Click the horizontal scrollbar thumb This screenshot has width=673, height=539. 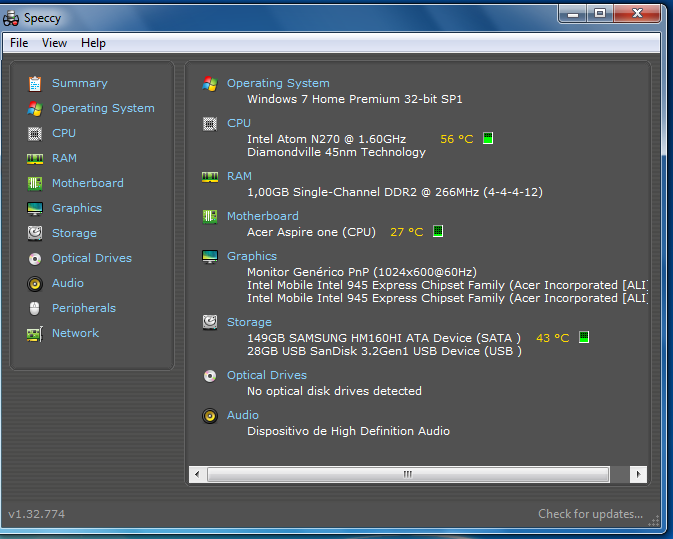tap(408, 474)
